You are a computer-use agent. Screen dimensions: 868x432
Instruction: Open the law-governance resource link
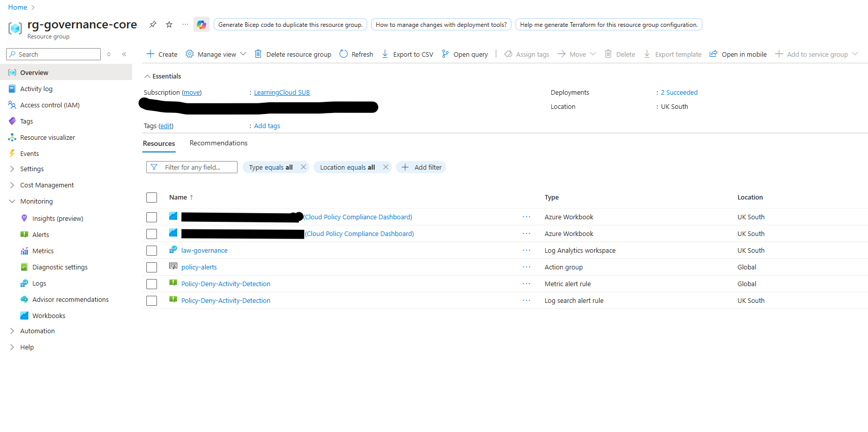(x=204, y=251)
